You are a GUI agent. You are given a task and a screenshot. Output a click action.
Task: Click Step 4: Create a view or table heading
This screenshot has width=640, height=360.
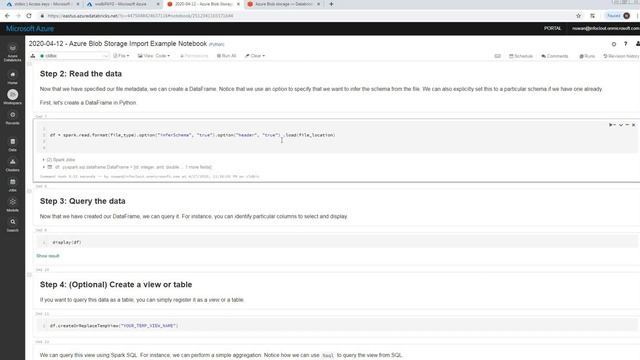coord(116,284)
